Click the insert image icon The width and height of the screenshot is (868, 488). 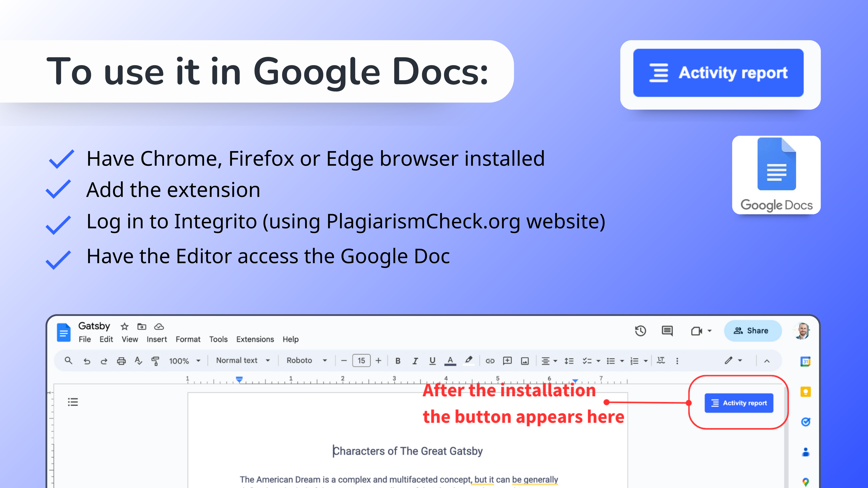click(525, 361)
